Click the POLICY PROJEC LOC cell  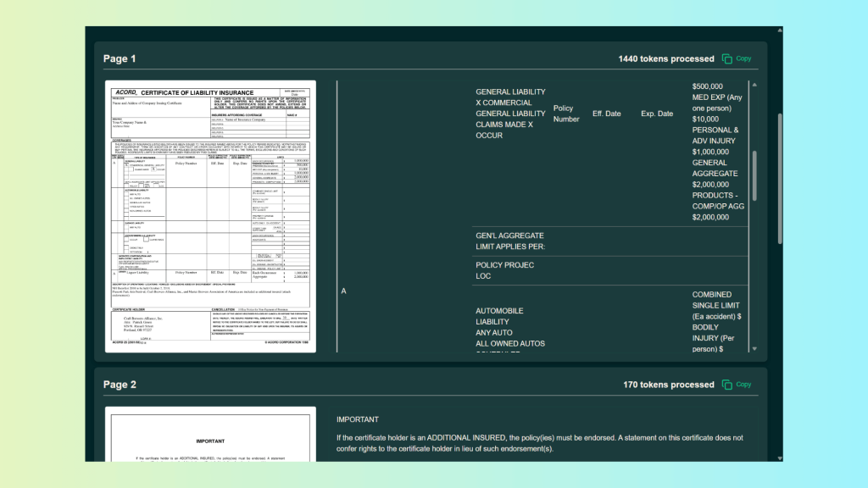click(504, 270)
